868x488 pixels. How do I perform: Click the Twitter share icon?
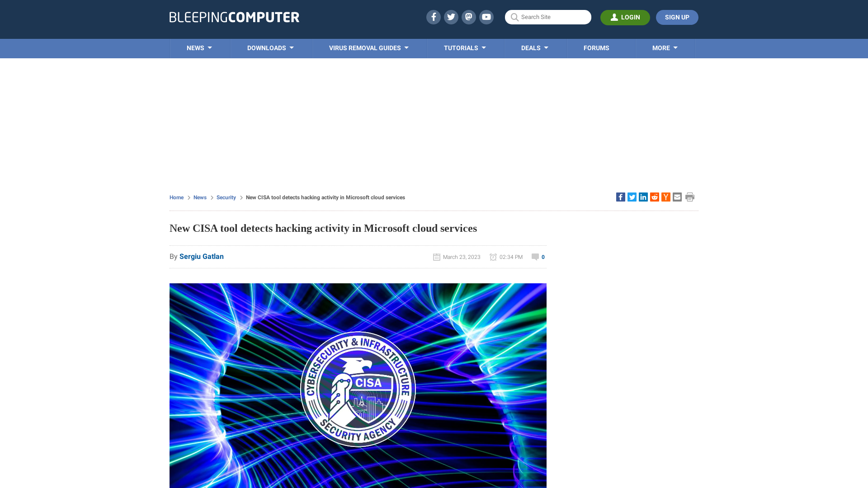(631, 197)
